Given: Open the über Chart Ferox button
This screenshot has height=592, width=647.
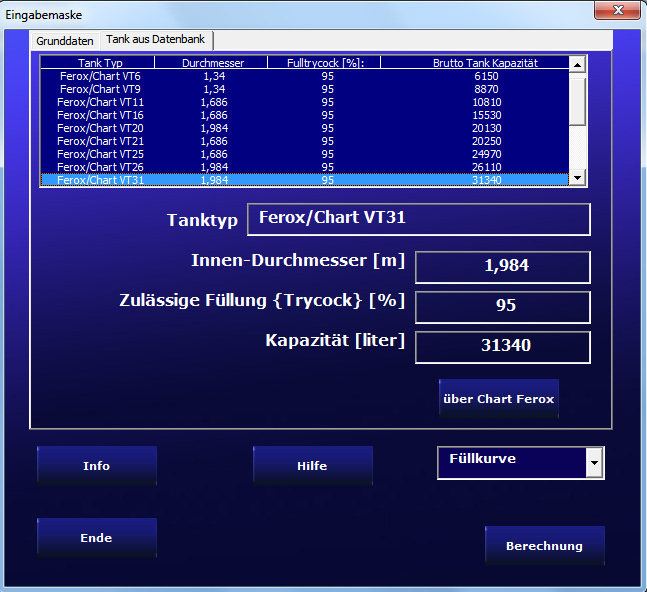Looking at the screenshot, I should [x=499, y=399].
